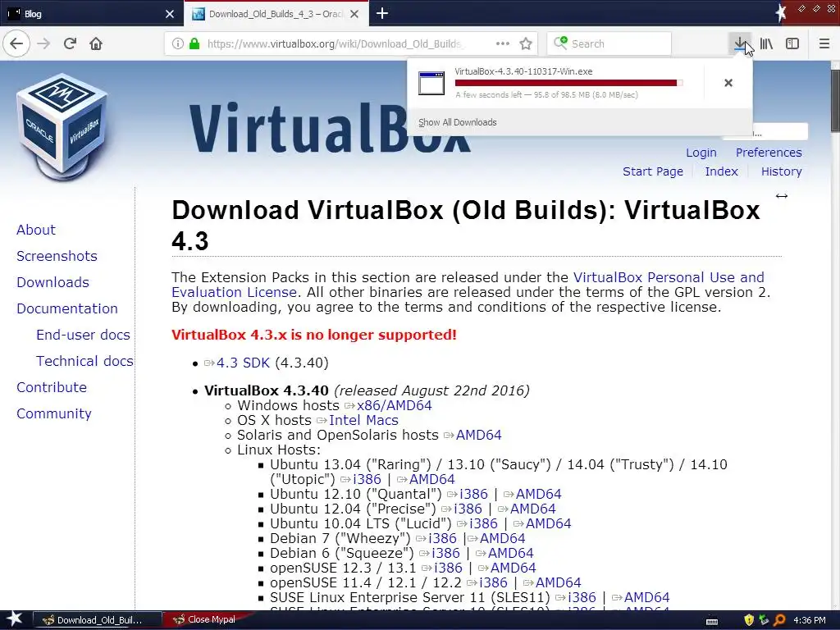Click the taskbar star start button
The width and height of the screenshot is (840, 630).
coord(14,619)
